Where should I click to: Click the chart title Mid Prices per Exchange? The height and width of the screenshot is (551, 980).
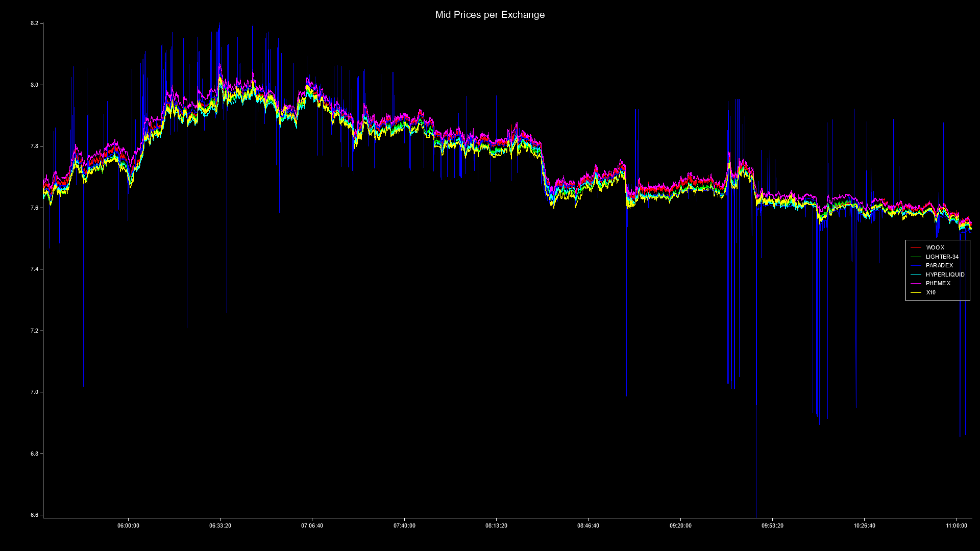coord(489,15)
